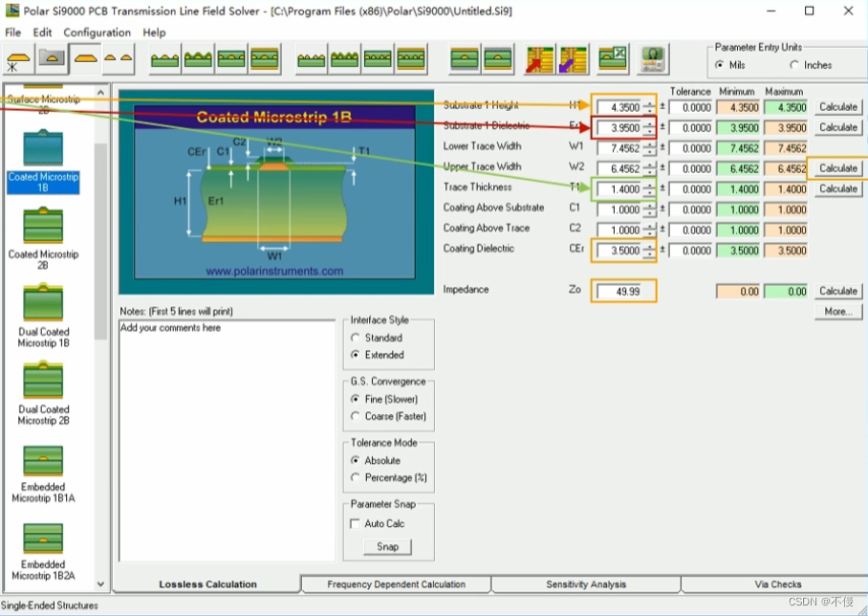868x616 pixels.
Task: Click the Trace Thickness T1 stepper
Action: pyautogui.click(x=649, y=188)
